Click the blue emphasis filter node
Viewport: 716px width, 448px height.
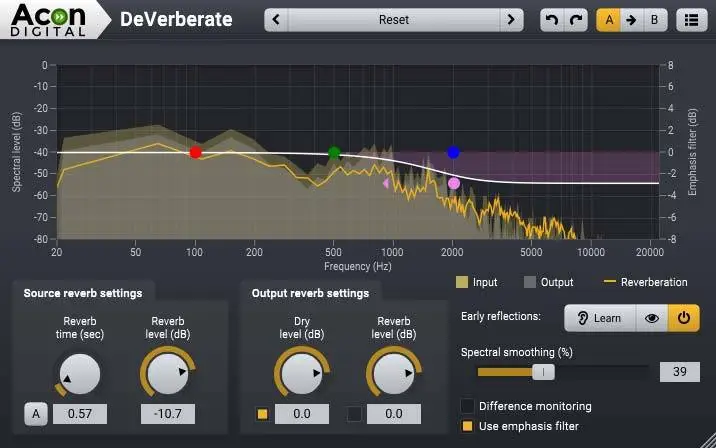click(453, 153)
